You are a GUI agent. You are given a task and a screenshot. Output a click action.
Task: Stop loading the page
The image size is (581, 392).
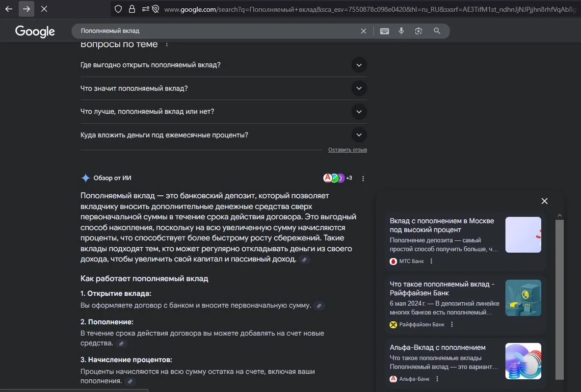point(44,9)
